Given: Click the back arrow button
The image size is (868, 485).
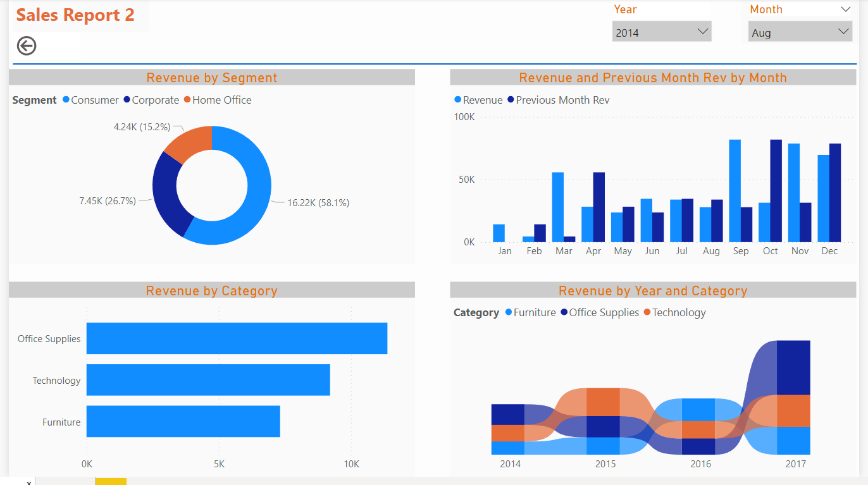Looking at the screenshot, I should click(27, 46).
